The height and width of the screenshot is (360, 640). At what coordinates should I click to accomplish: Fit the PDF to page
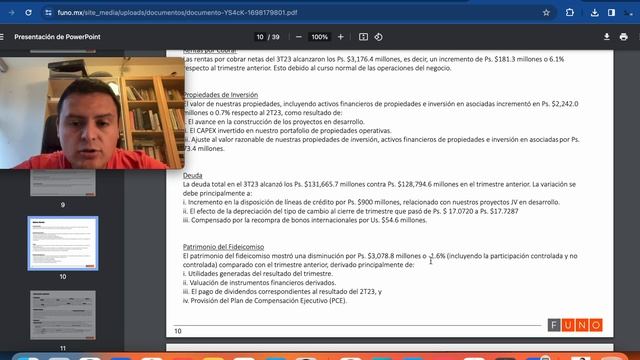(x=363, y=37)
